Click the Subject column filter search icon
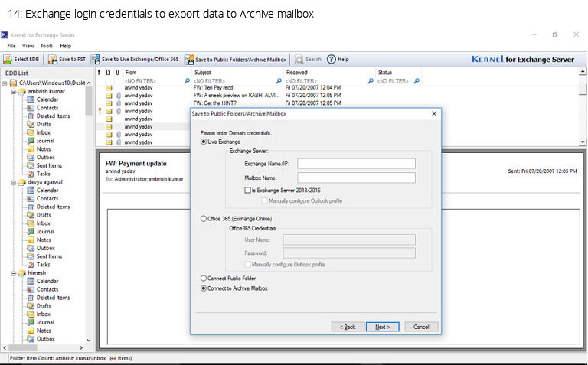 [x=279, y=81]
